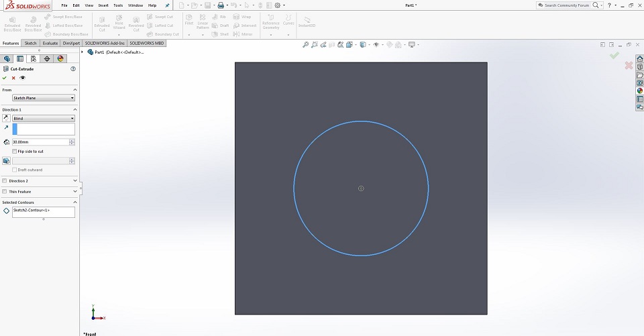Open the FeatureManager design tree tab
Screen dimensions: 644x336
[x=7, y=59]
